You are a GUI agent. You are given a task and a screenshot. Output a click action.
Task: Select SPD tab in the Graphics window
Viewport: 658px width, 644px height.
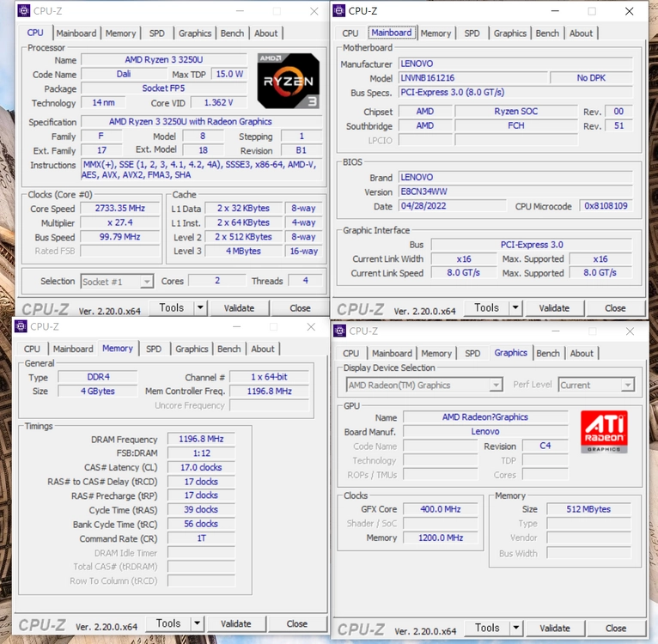[x=472, y=353]
